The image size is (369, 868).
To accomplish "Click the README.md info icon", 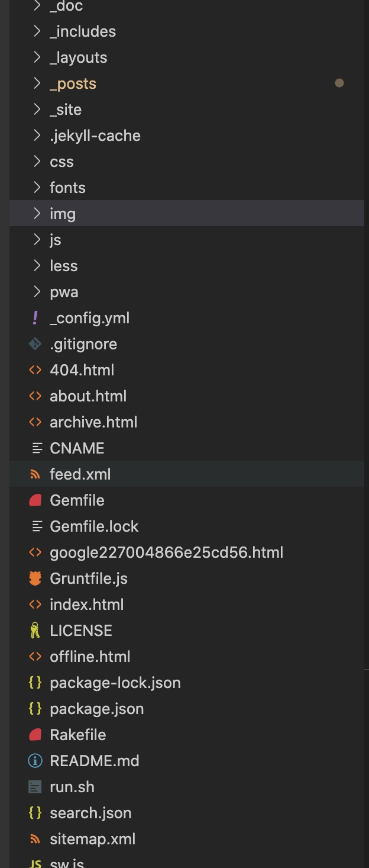I will (x=35, y=761).
